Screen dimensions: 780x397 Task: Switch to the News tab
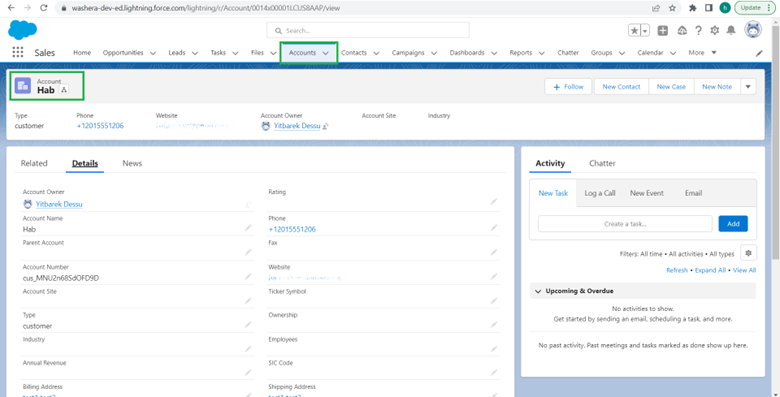coord(132,163)
